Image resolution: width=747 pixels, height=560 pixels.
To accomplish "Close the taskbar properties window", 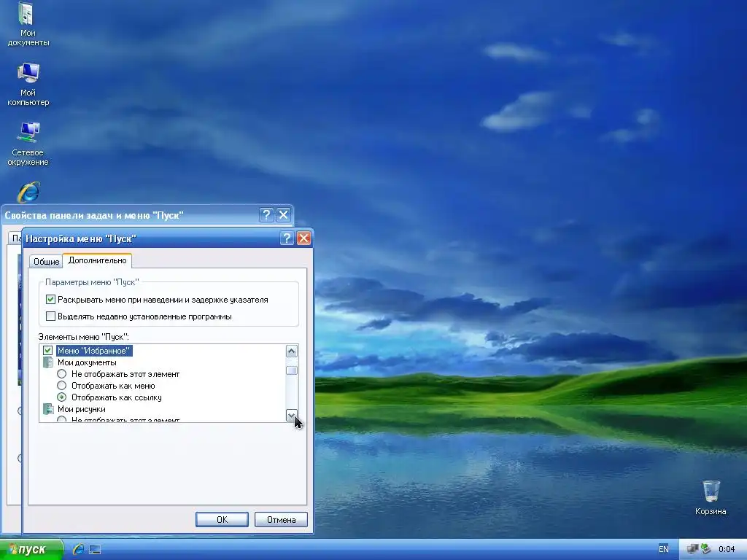I will pyautogui.click(x=284, y=215).
